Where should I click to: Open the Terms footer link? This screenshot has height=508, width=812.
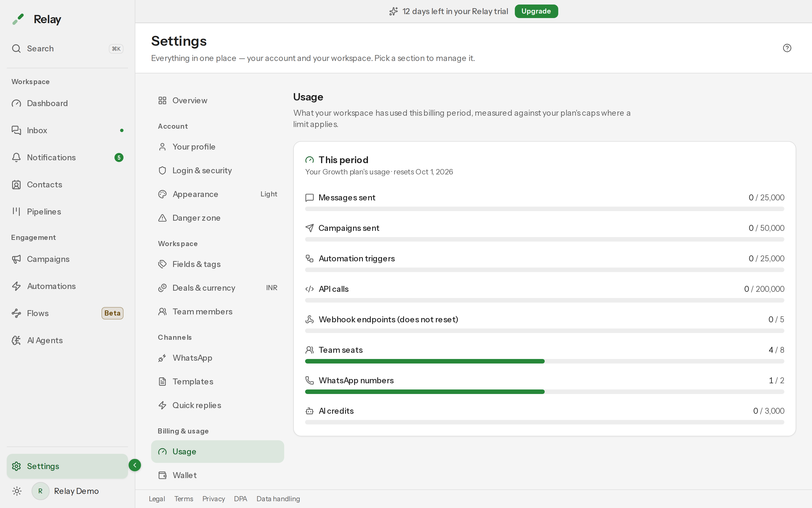184,499
